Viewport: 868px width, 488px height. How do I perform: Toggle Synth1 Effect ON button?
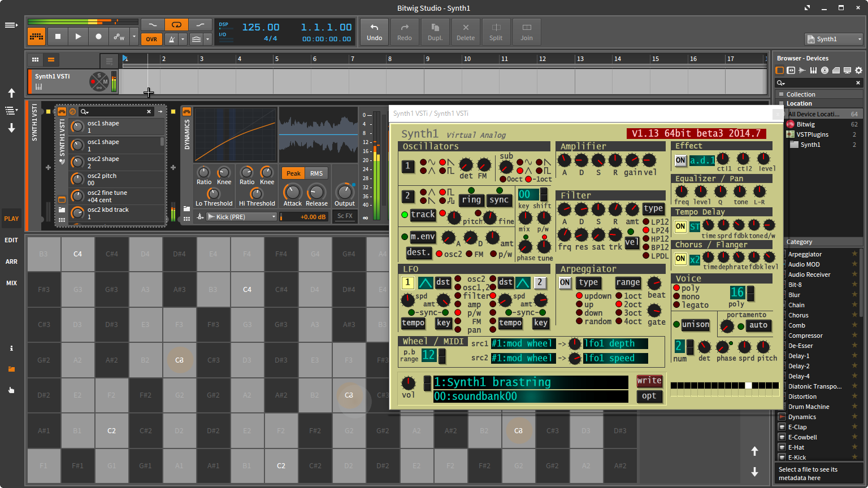tap(680, 160)
